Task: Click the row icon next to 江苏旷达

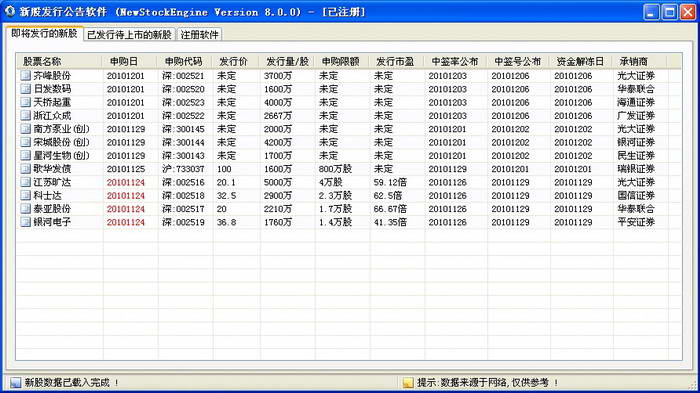Action: pos(25,182)
